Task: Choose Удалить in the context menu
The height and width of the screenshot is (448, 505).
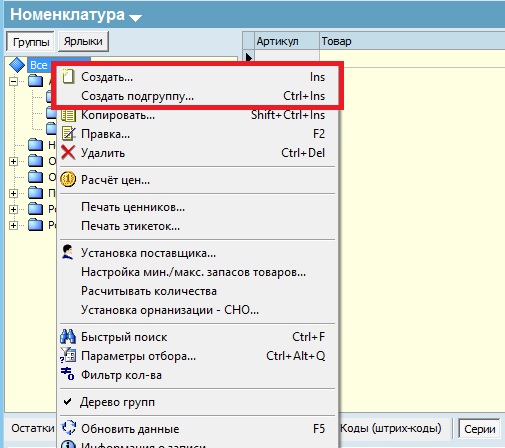Action: pyautogui.click(x=197, y=153)
